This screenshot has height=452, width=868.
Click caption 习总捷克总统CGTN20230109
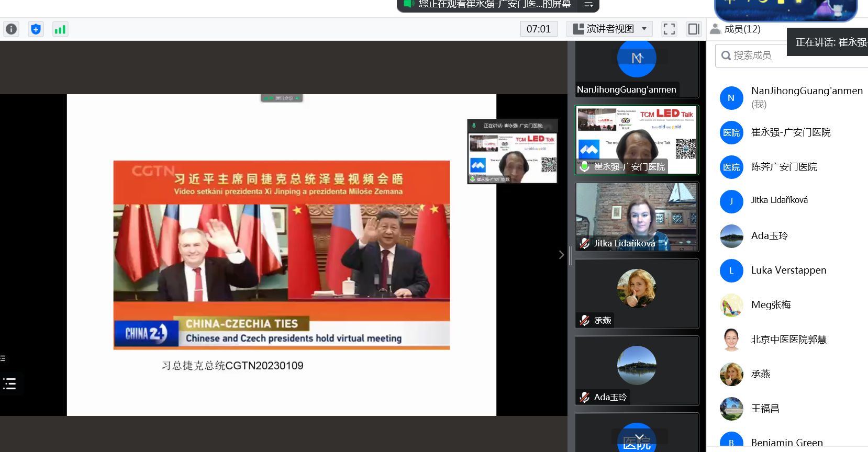click(232, 366)
